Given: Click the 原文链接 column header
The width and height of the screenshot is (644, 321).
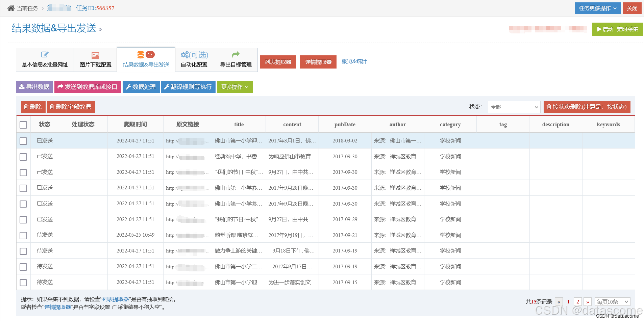Looking at the screenshot, I should point(188,125).
